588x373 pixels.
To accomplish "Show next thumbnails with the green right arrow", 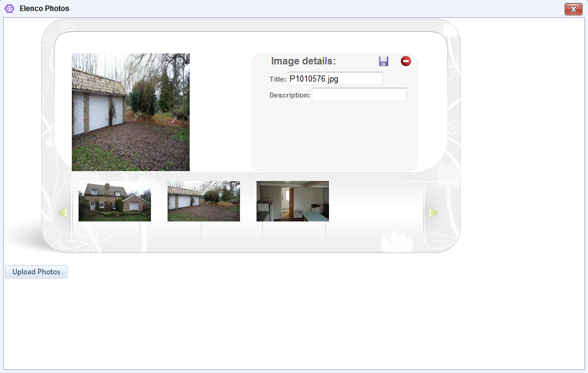I will (433, 212).
